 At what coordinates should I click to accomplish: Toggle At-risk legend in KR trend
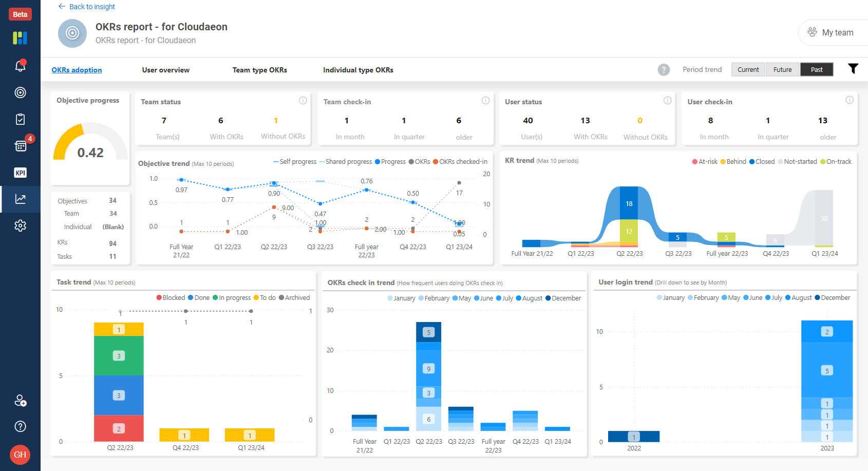coord(705,161)
